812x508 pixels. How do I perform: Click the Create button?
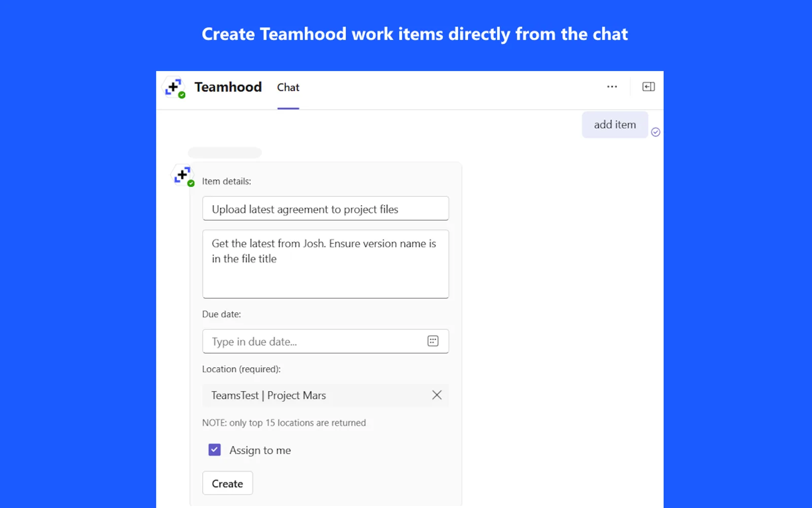pyautogui.click(x=227, y=483)
